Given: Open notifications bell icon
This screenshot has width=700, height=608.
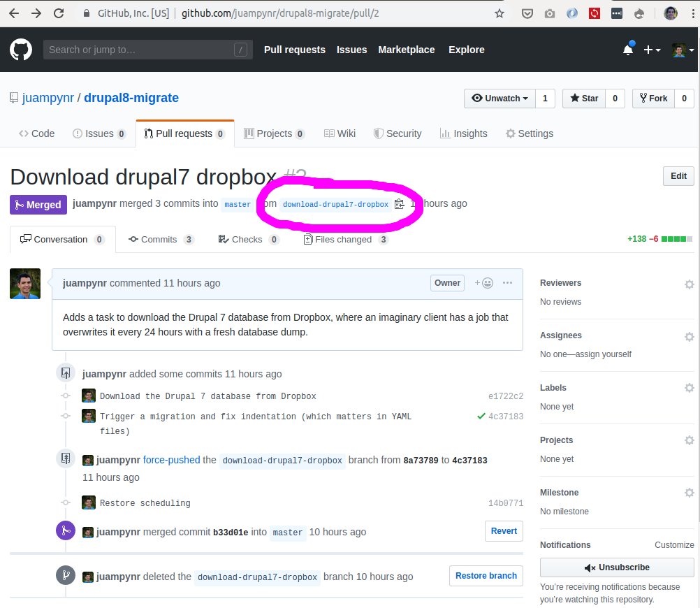Looking at the screenshot, I should coord(628,49).
